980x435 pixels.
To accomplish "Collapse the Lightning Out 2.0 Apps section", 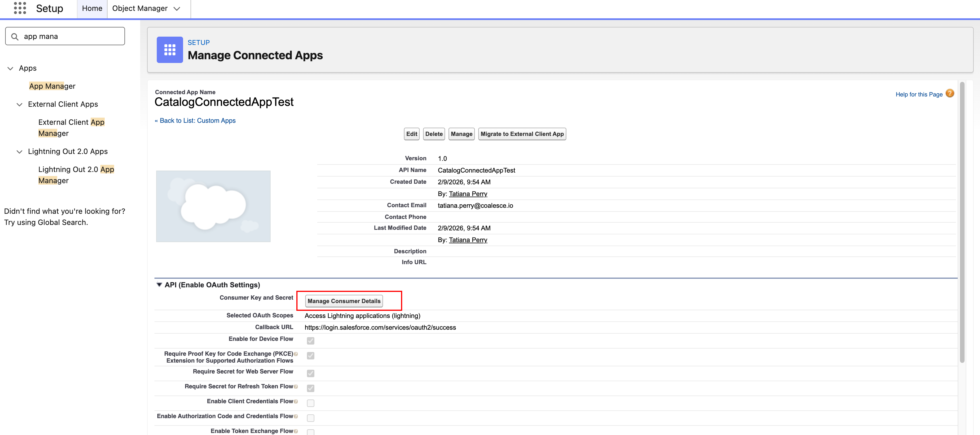I will coord(19,151).
